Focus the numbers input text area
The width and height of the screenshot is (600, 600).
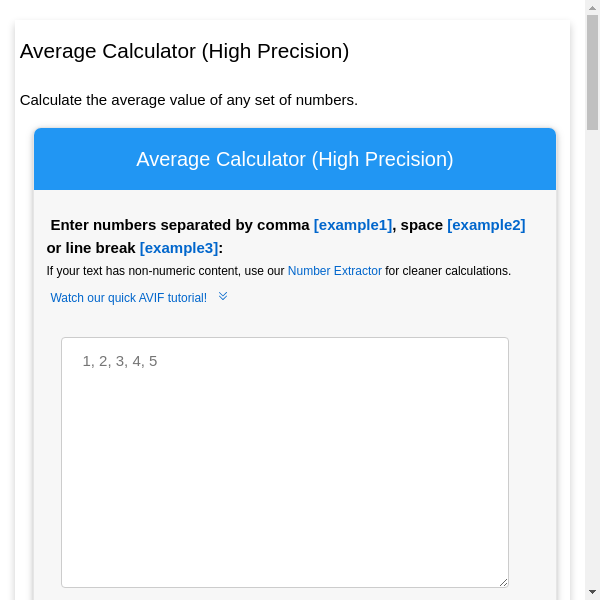click(285, 470)
